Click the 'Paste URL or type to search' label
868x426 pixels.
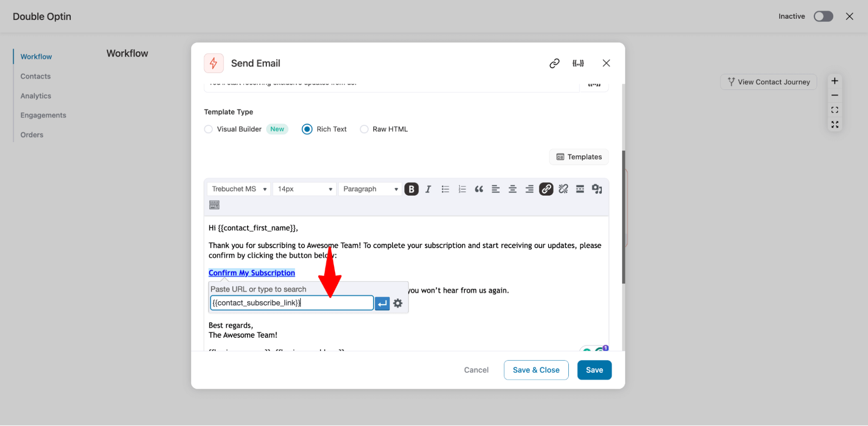(258, 290)
